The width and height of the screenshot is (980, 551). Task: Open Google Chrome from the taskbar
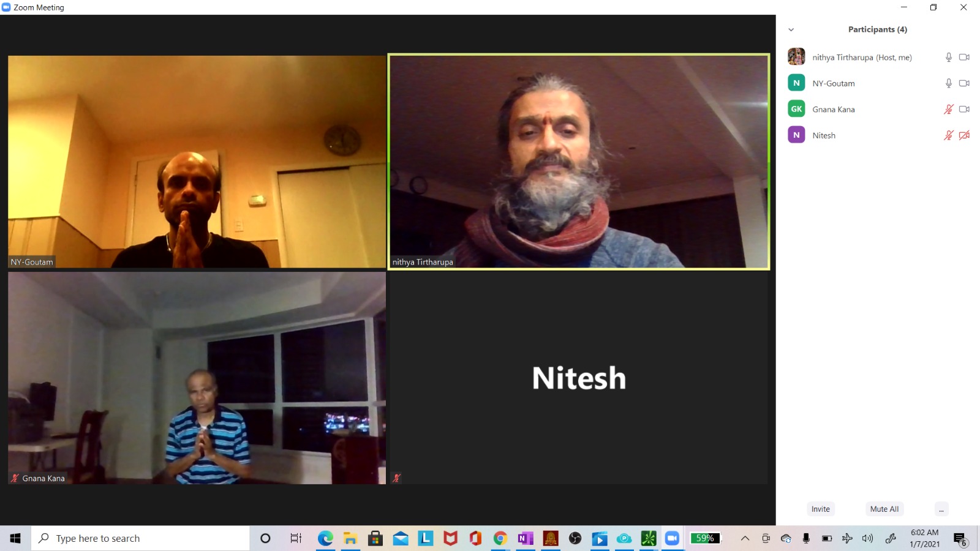click(x=500, y=538)
